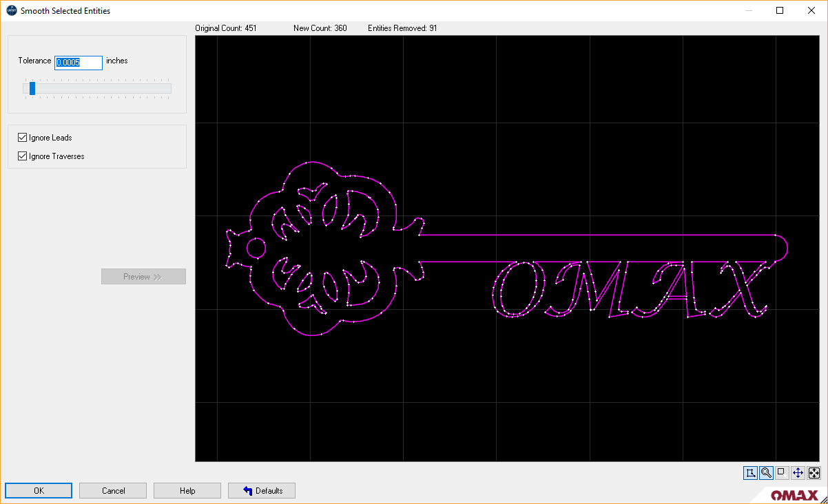This screenshot has width=828, height=504.
Task: Minimize the dialog window
Action: [748, 10]
